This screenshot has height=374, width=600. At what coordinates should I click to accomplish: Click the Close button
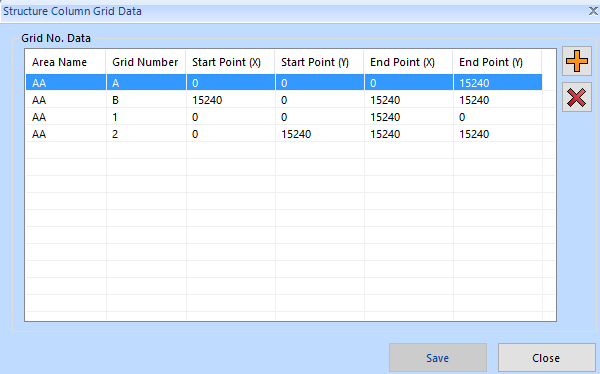(546, 358)
